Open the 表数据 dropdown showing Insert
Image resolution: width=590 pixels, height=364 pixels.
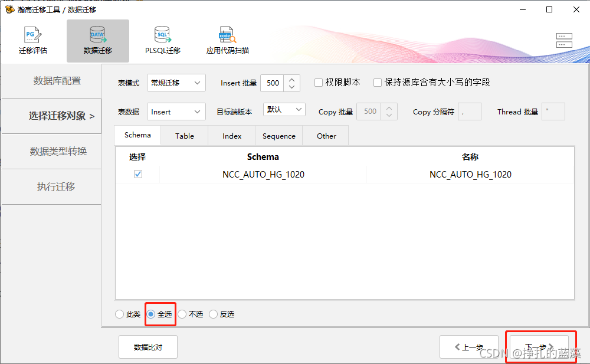point(176,112)
